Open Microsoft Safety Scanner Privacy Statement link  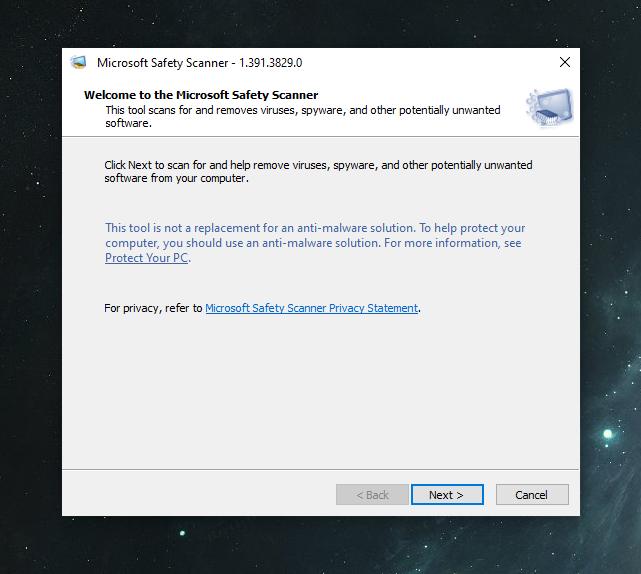312,308
